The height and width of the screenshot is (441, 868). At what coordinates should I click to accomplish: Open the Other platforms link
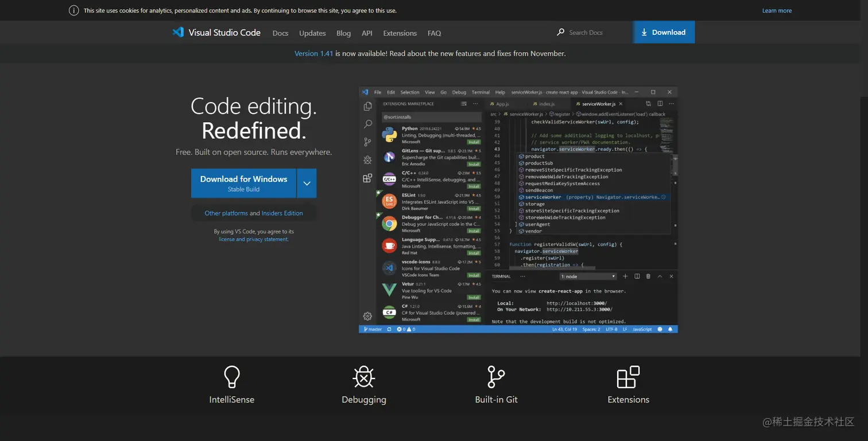226,213
